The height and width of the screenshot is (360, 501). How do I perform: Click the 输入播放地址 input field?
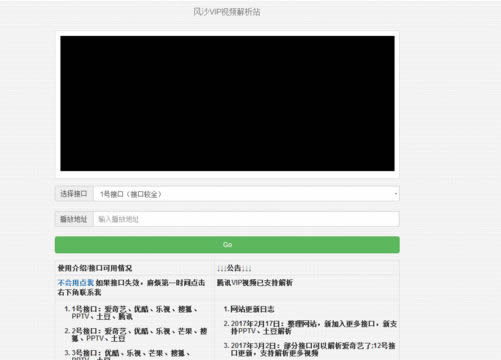(x=246, y=219)
